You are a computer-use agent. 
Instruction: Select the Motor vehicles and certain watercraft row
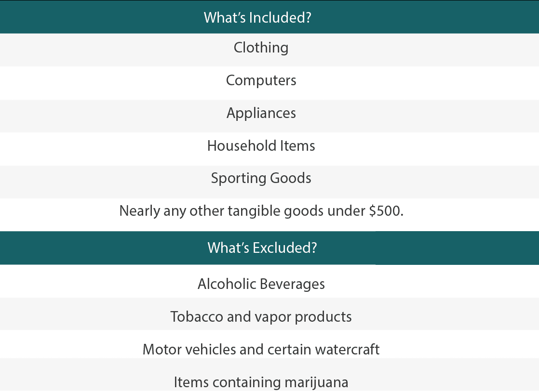[x=261, y=349]
